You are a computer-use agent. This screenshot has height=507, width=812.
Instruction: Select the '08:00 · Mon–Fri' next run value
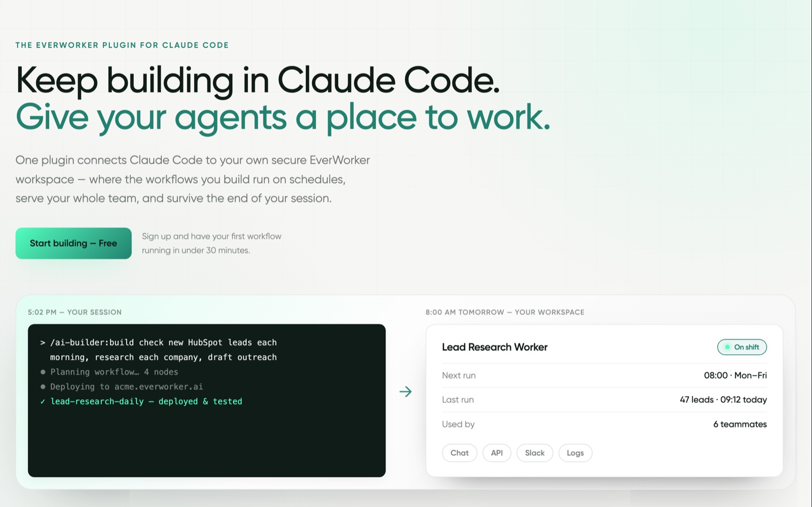[735, 376]
